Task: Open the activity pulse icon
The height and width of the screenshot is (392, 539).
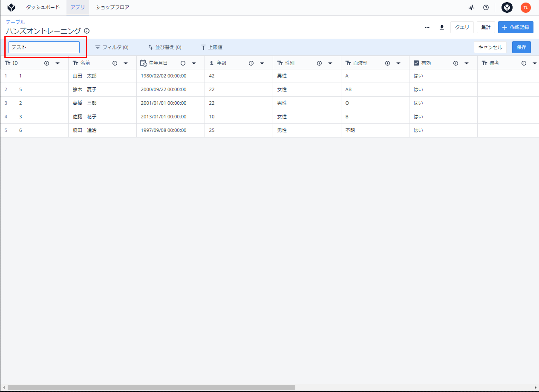Action: [471, 8]
